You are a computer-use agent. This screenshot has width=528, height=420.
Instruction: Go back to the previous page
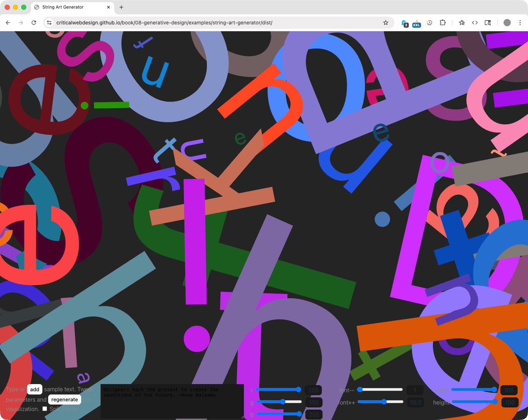pos(8,23)
